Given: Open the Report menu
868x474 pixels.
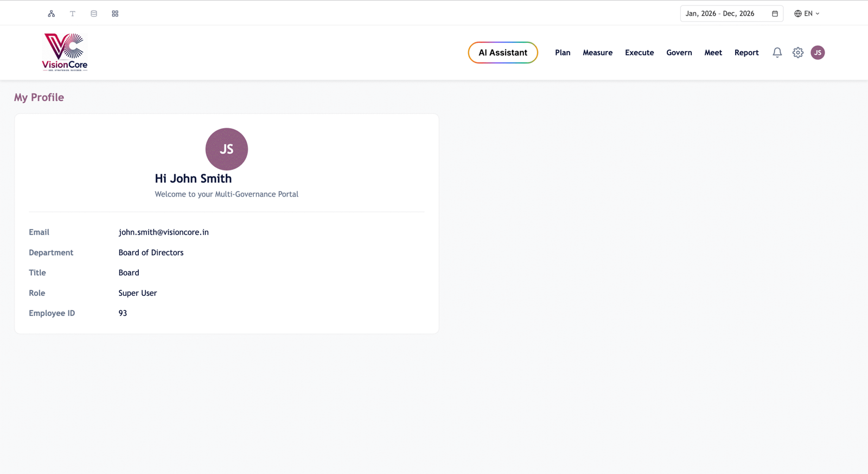Looking at the screenshot, I should pos(746,53).
